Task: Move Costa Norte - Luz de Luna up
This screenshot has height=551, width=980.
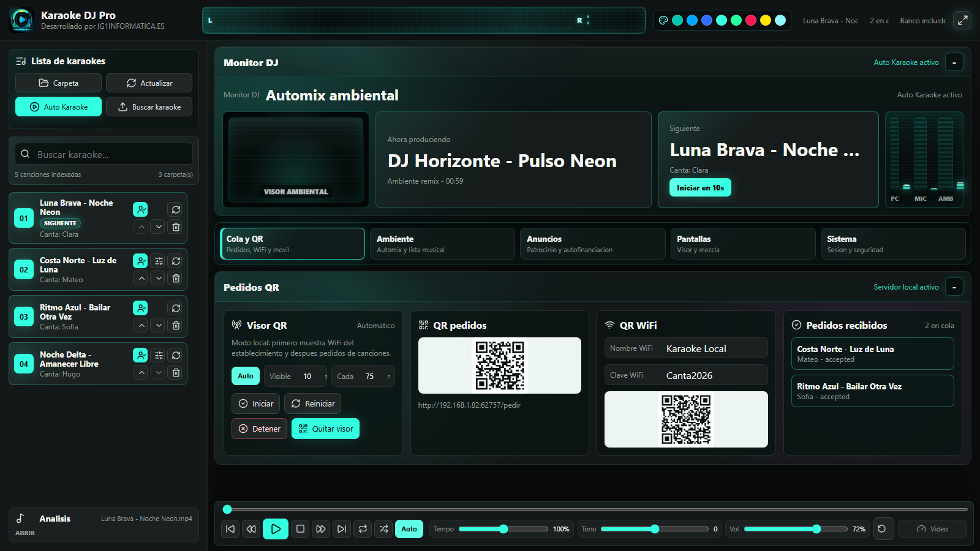Action: click(141, 278)
